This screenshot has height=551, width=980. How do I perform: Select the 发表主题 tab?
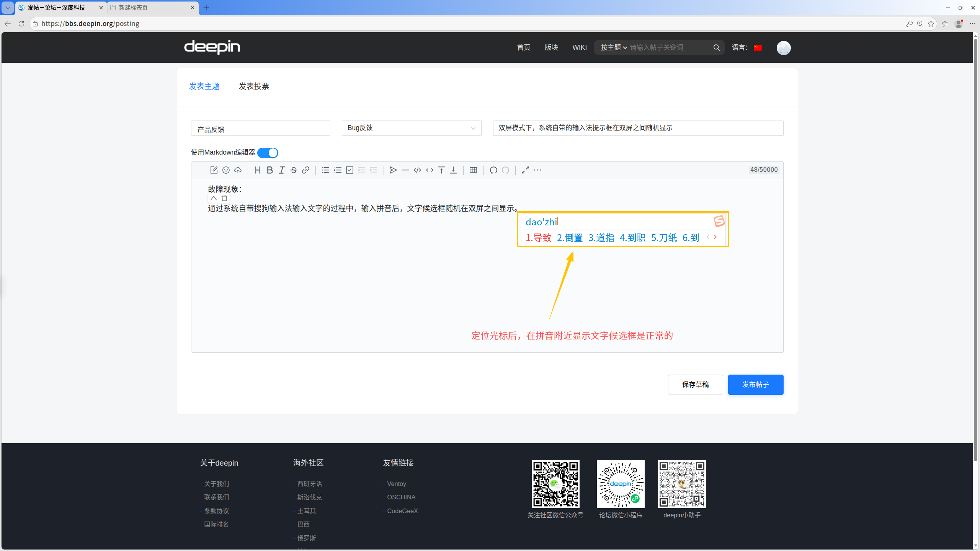(x=204, y=86)
